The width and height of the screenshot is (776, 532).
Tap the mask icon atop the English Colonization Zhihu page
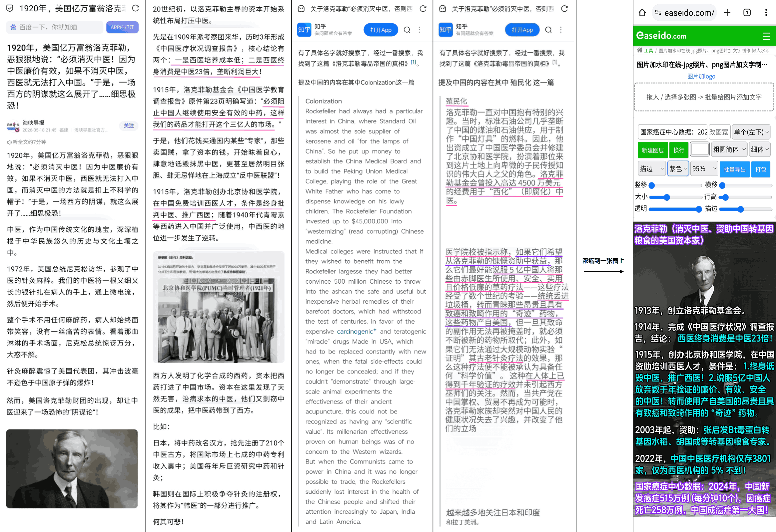(301, 9)
